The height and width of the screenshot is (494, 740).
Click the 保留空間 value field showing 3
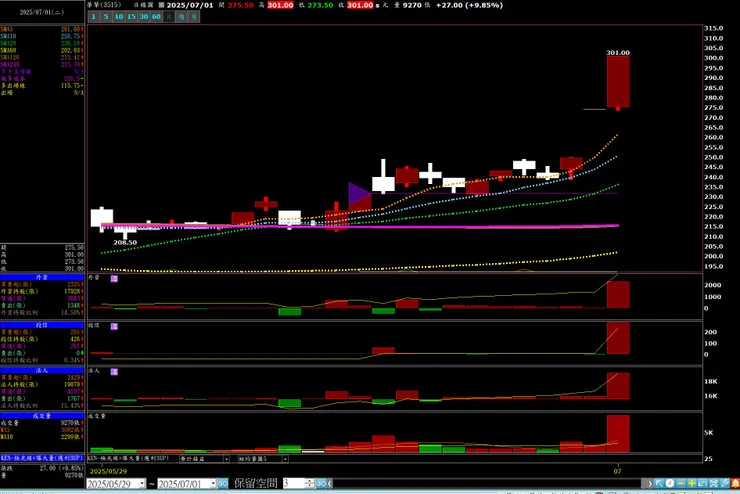pos(294,484)
